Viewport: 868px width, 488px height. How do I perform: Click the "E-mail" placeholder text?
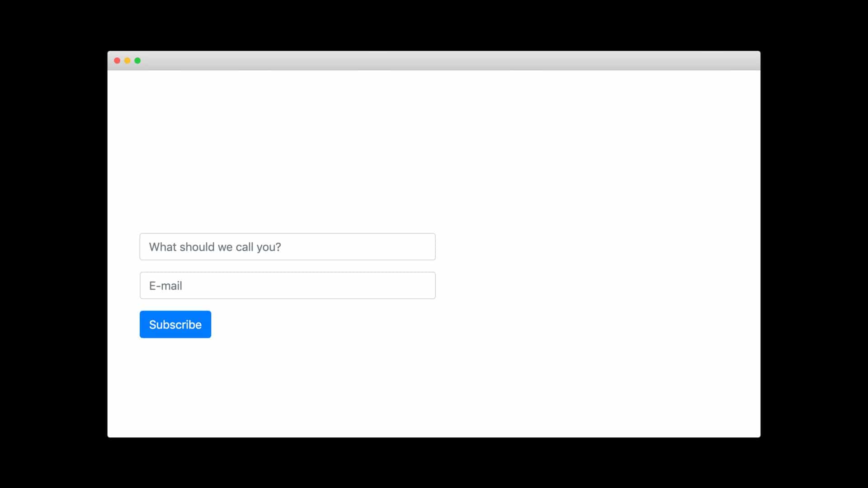[x=165, y=286]
